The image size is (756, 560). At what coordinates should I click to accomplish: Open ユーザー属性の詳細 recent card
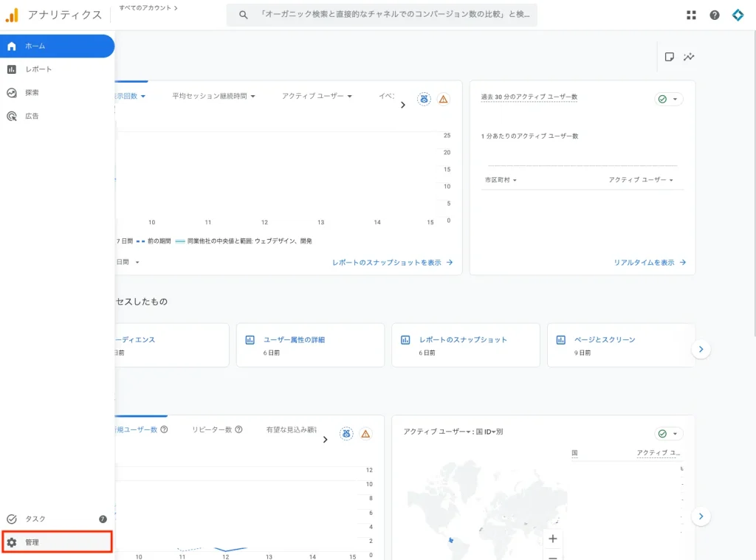click(310, 345)
